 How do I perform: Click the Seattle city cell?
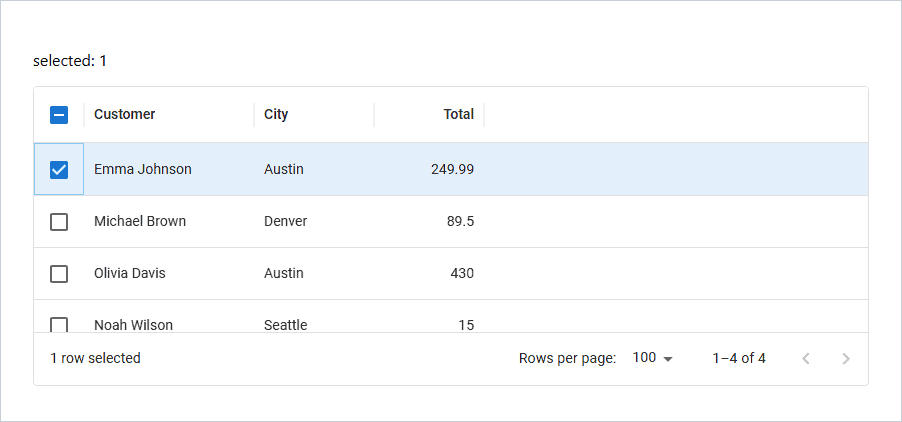pos(314,316)
